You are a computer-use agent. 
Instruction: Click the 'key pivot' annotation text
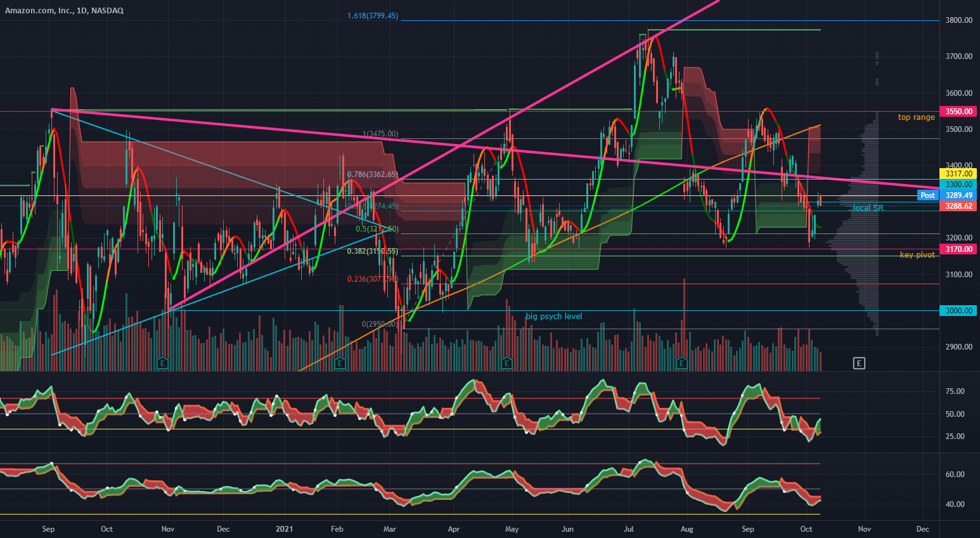(x=917, y=255)
